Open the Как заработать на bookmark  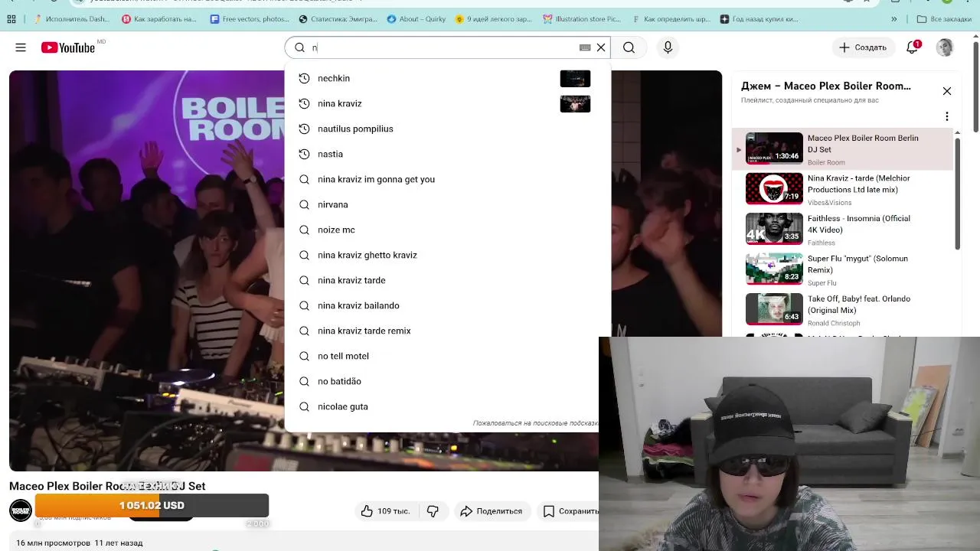pyautogui.click(x=159, y=19)
